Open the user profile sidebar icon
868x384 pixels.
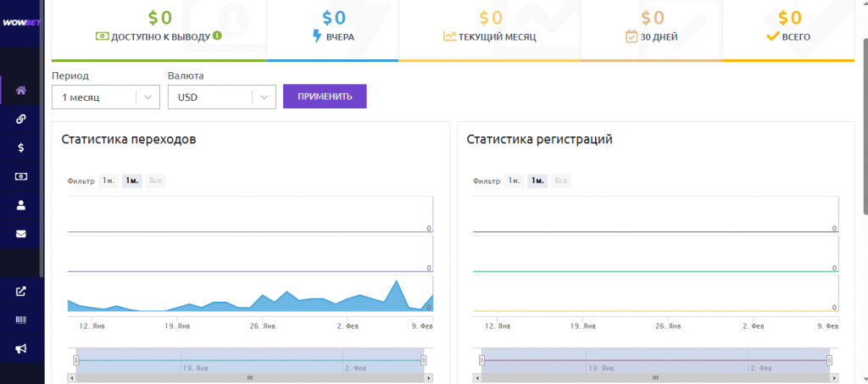pyautogui.click(x=21, y=204)
